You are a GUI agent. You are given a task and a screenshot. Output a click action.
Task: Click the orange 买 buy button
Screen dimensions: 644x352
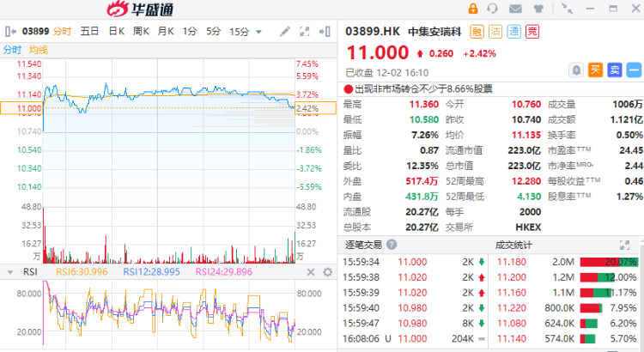[595, 70]
